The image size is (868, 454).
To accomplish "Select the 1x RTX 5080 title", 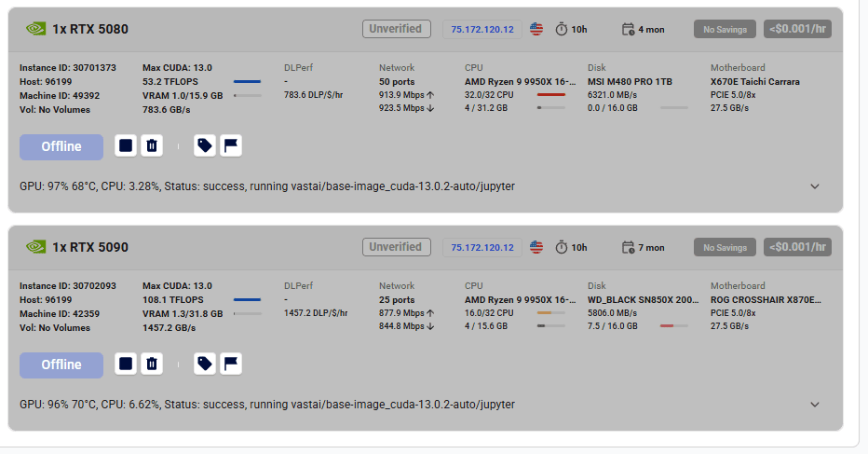I will tap(90, 29).
